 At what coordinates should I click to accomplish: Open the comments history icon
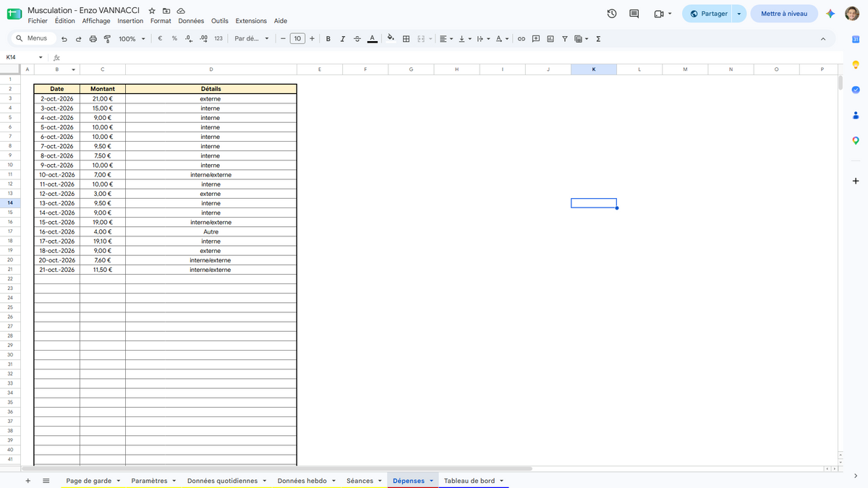[634, 14]
